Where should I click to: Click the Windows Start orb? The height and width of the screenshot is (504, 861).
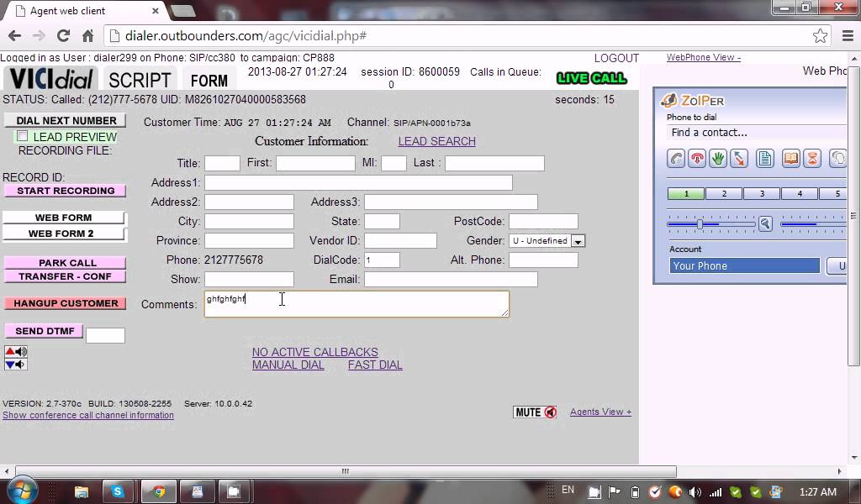click(x=23, y=490)
